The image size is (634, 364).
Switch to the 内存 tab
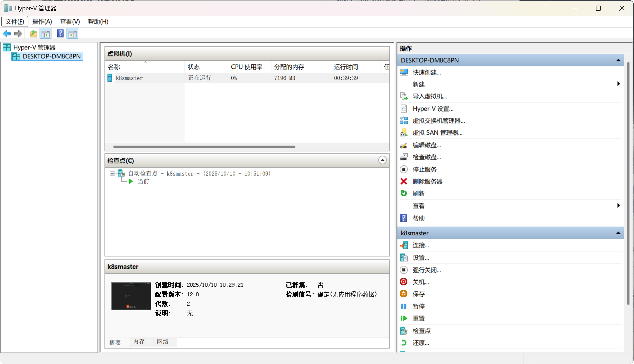click(139, 342)
